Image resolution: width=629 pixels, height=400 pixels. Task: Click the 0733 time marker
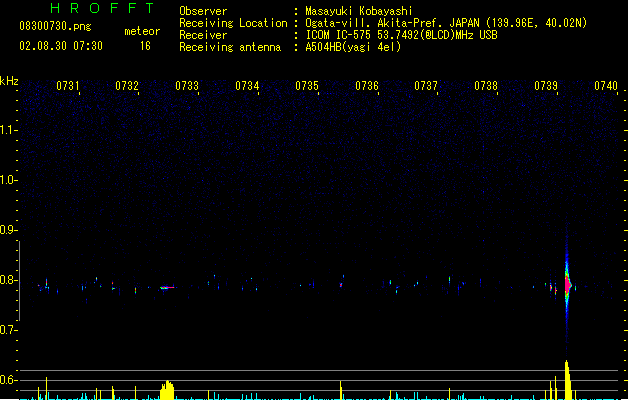pos(187,86)
